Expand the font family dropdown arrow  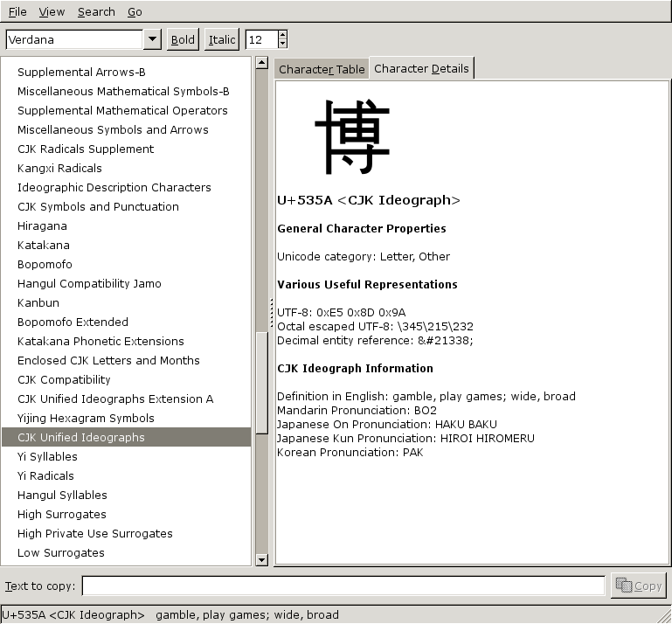(x=152, y=39)
